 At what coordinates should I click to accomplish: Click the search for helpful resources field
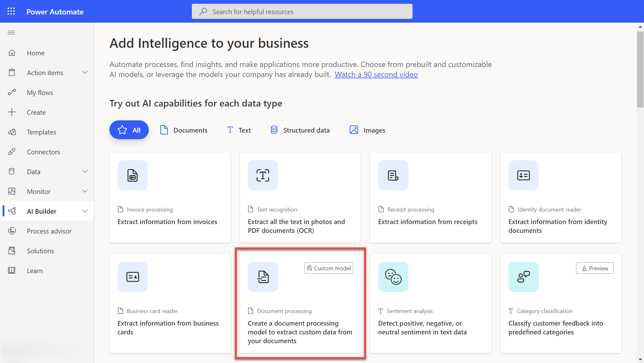302,11
